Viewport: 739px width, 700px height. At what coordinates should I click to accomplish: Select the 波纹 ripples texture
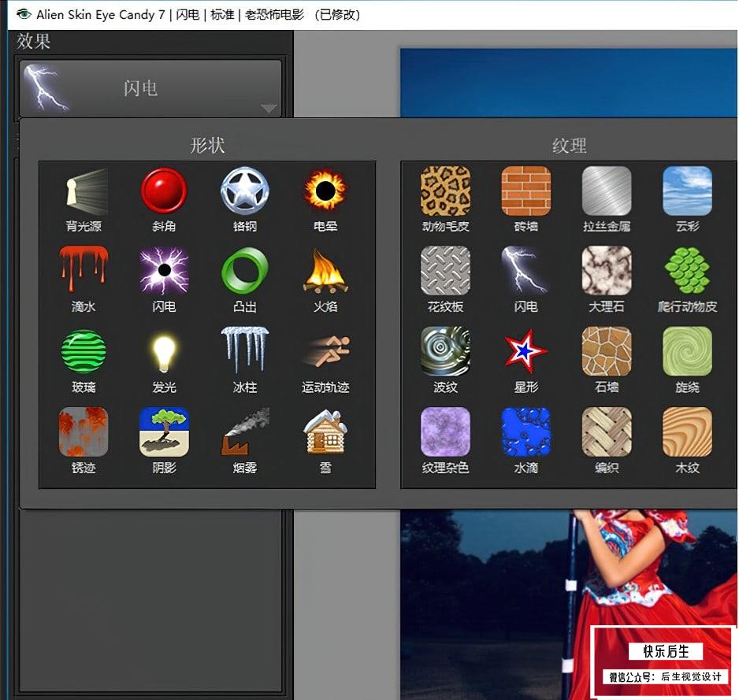pos(445,351)
